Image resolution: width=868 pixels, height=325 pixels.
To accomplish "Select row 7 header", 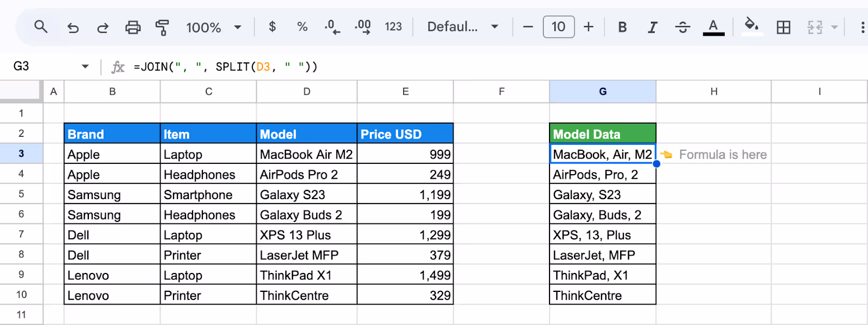I will [21, 234].
